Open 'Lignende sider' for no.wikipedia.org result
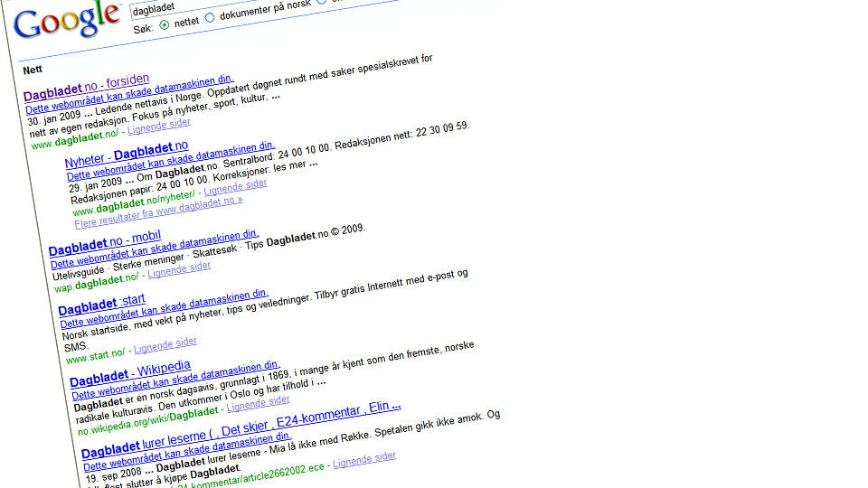 (258, 403)
